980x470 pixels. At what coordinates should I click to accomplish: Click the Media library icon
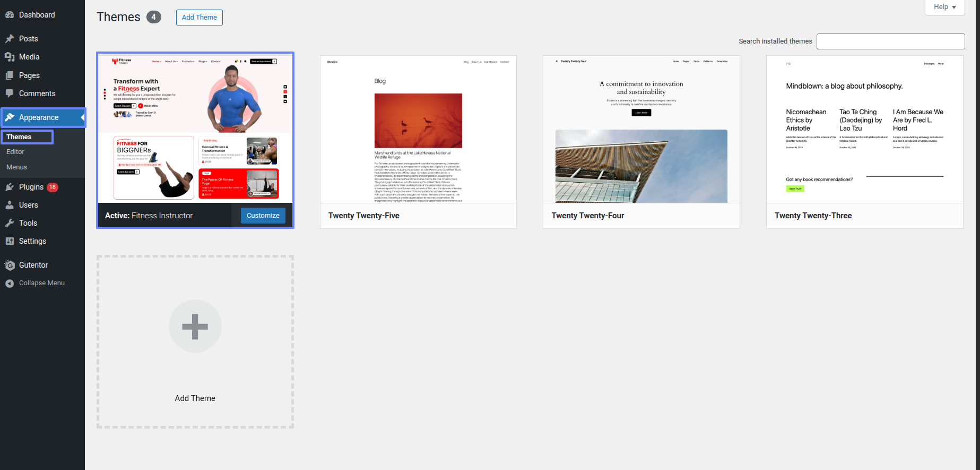(x=10, y=57)
